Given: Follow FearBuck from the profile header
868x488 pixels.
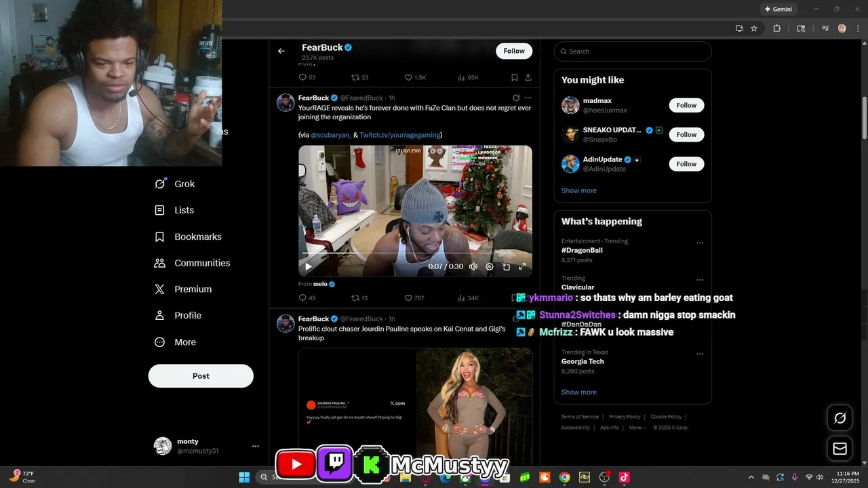Looking at the screenshot, I should point(514,51).
